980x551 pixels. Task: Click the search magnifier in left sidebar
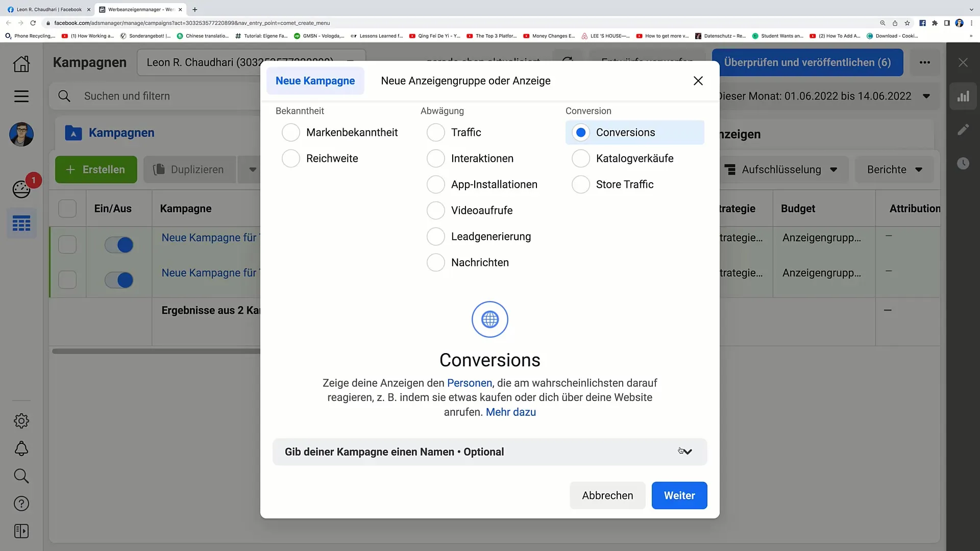[21, 476]
